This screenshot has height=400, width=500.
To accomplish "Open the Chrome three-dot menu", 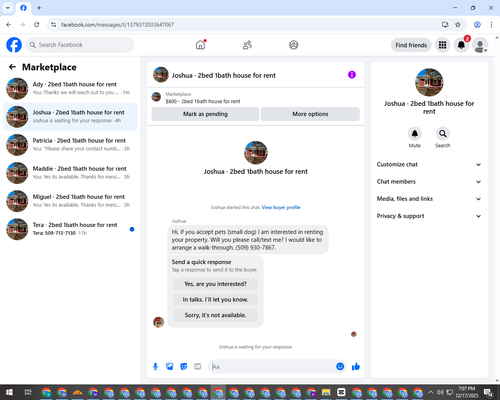I will (491, 24).
